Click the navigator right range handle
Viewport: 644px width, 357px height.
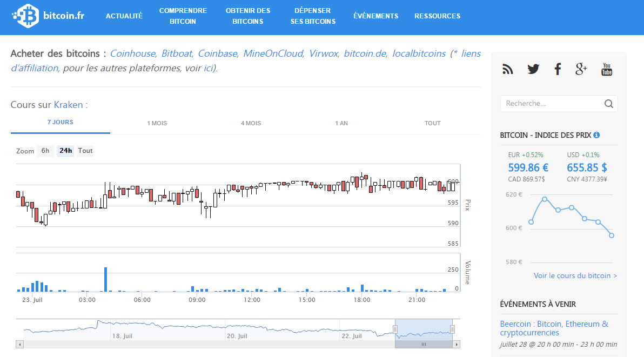pos(452,329)
